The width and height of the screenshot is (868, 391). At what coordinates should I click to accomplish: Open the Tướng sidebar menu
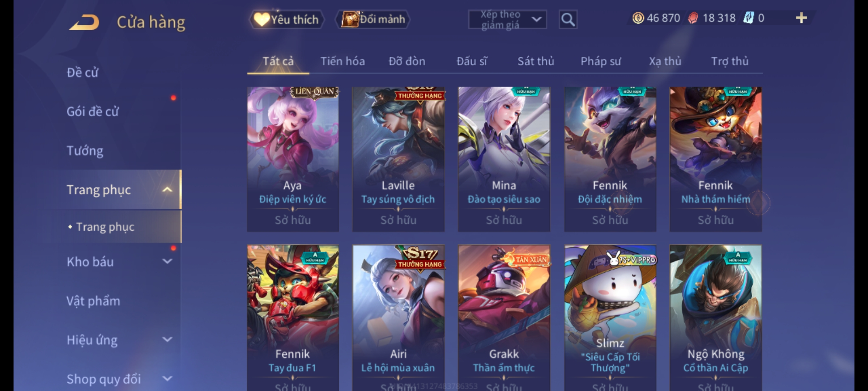tap(85, 151)
